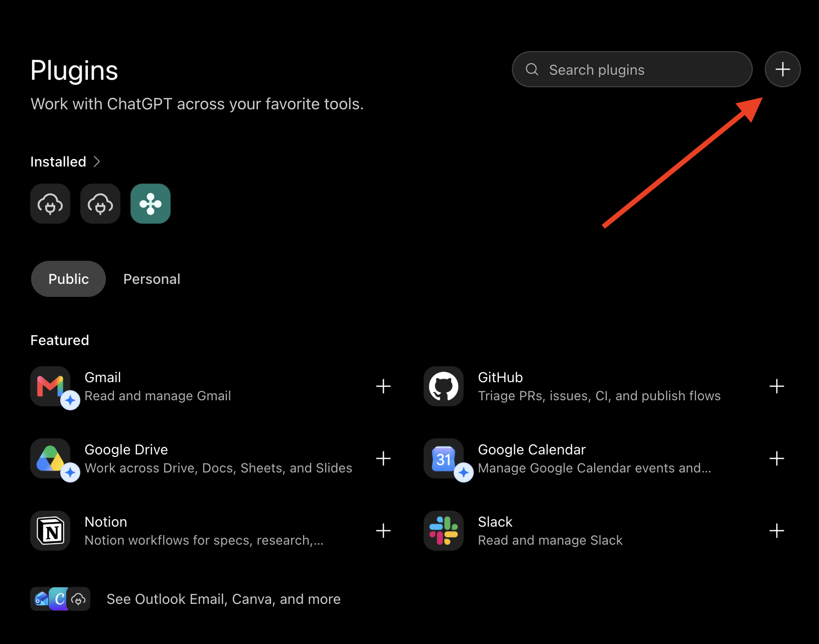Click the Triage PRs, issues, CI description

[x=599, y=396]
